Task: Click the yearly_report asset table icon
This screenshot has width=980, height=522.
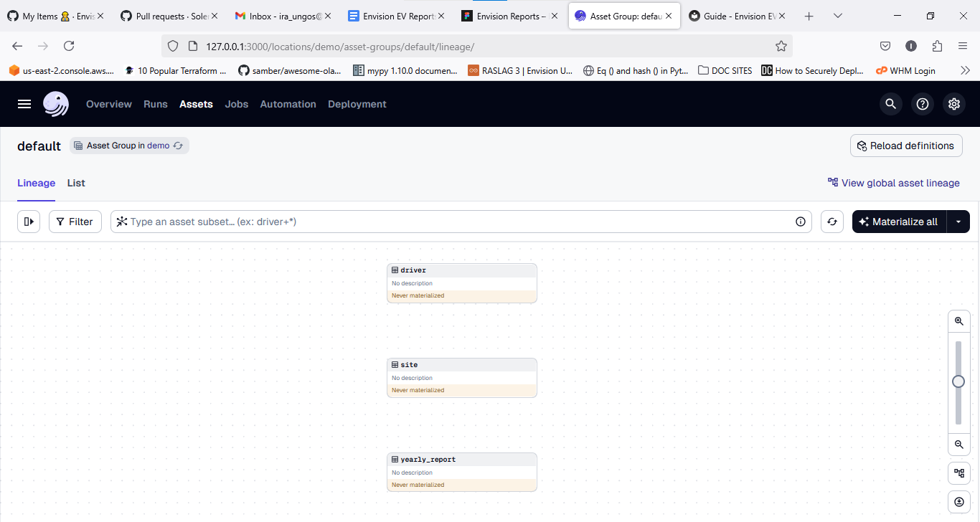Action: pyautogui.click(x=395, y=460)
